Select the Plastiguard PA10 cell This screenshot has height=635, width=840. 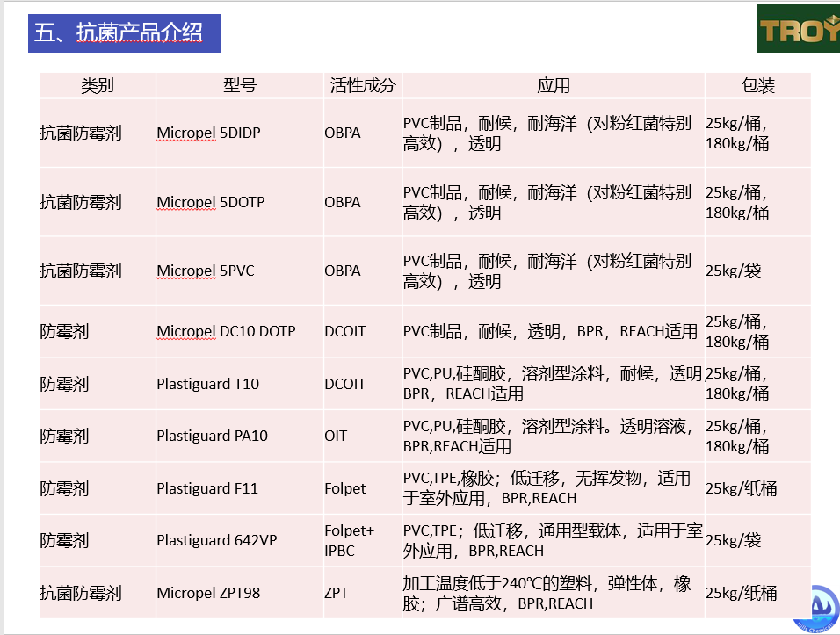[212, 436]
